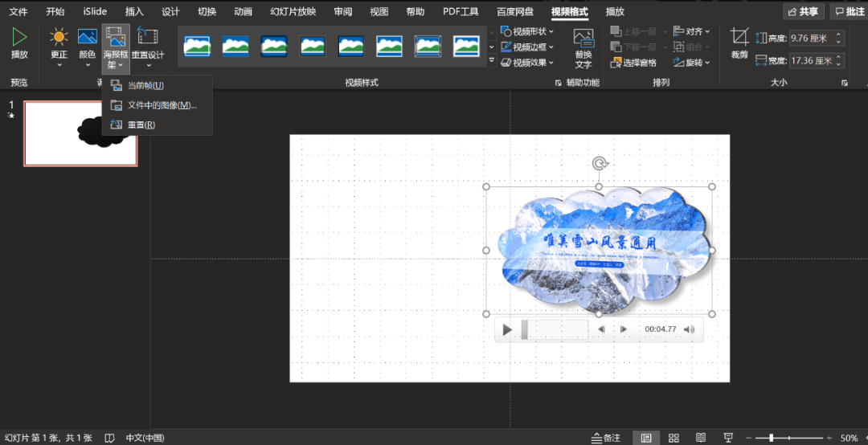
Task: Expand the 视频形状 dropdown
Action: click(527, 31)
